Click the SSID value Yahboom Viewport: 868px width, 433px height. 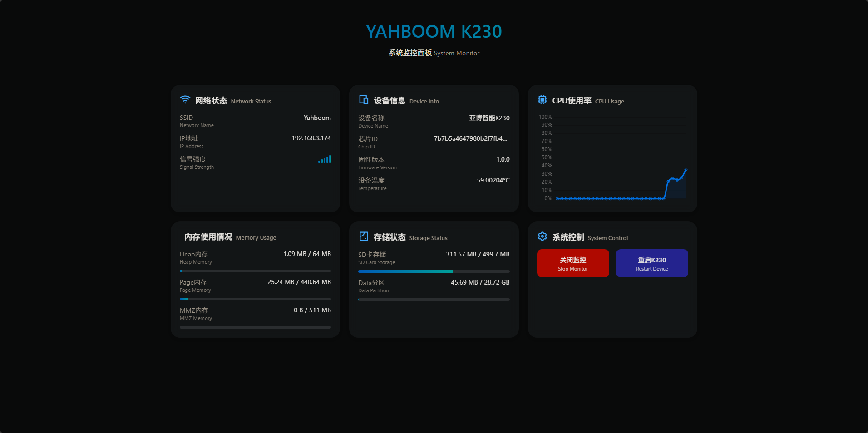(317, 118)
